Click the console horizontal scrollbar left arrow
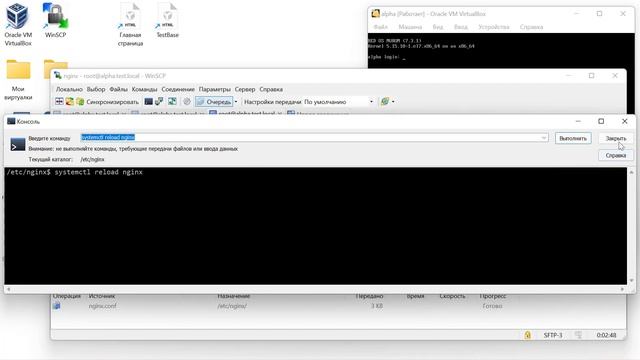Image resolution: width=640 pixels, height=360 pixels. point(9,289)
